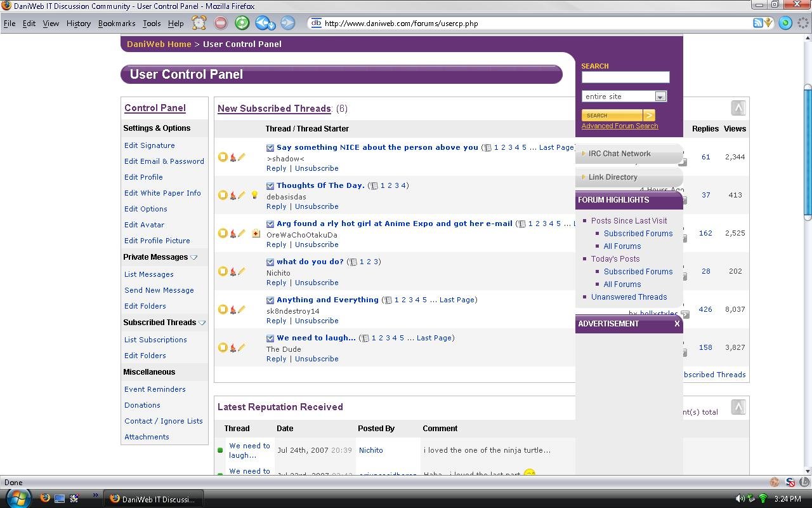Screen dimensions: 812x508
Task: Open the Edit menu
Action: tap(29, 23)
